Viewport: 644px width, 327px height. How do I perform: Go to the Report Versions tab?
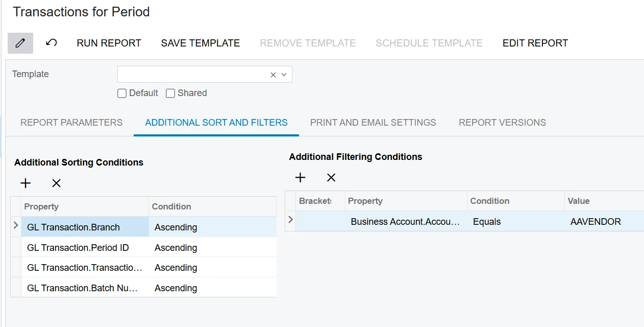(x=502, y=123)
